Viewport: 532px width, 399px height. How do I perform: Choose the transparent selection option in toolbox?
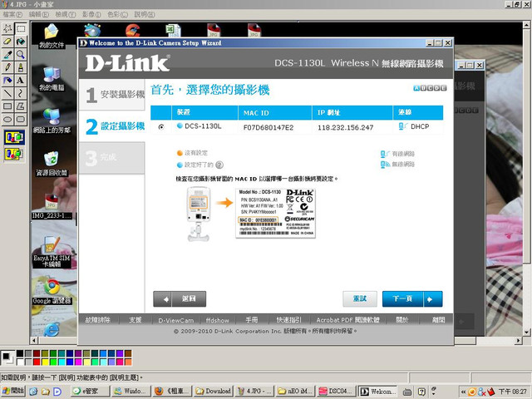point(14,154)
